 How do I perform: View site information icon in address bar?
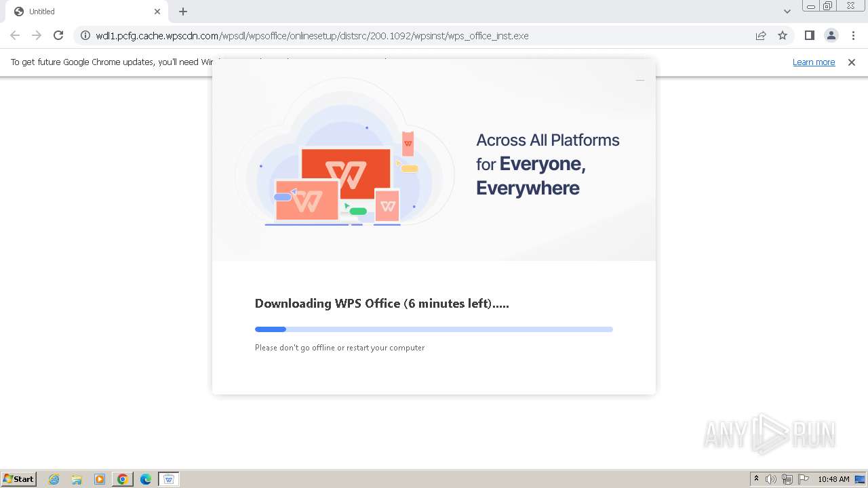pyautogui.click(x=85, y=35)
